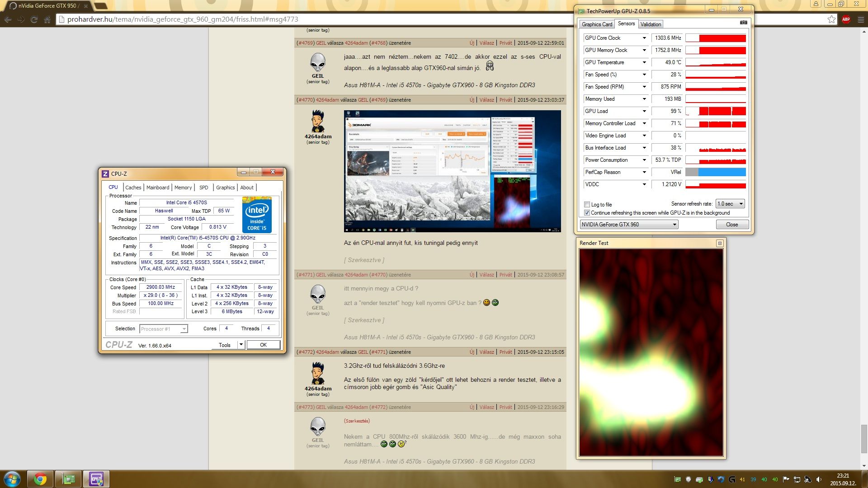
Task: Open the CPU-Z Memory tab
Action: (183, 188)
